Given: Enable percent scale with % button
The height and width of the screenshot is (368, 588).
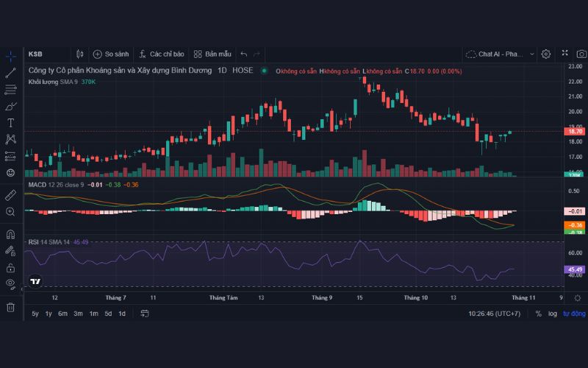Looking at the screenshot, I should [x=538, y=314].
